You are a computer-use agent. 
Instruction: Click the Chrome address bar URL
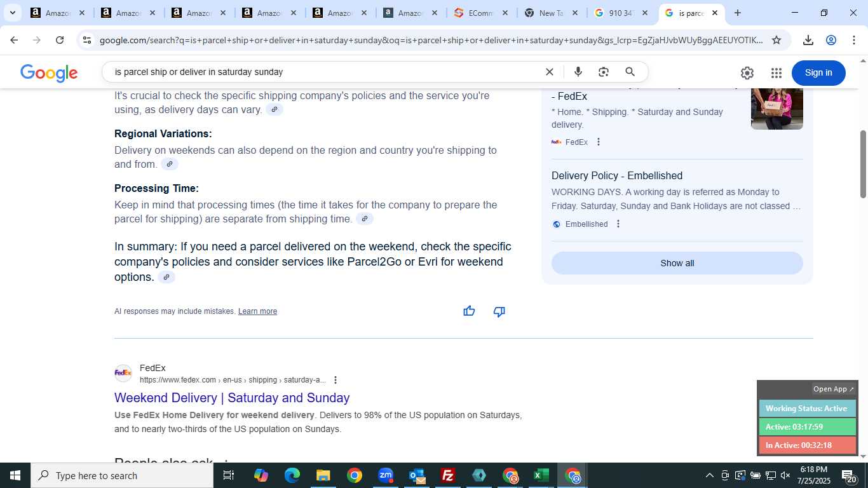point(431,40)
